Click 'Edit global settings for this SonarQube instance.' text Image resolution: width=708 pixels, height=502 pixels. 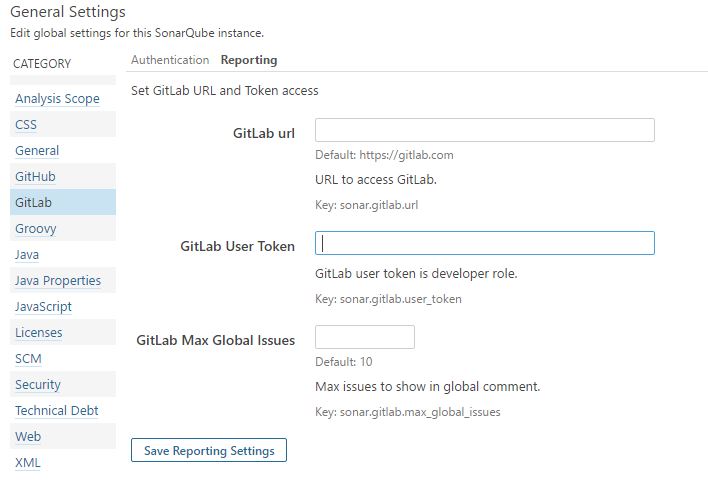click(x=137, y=33)
